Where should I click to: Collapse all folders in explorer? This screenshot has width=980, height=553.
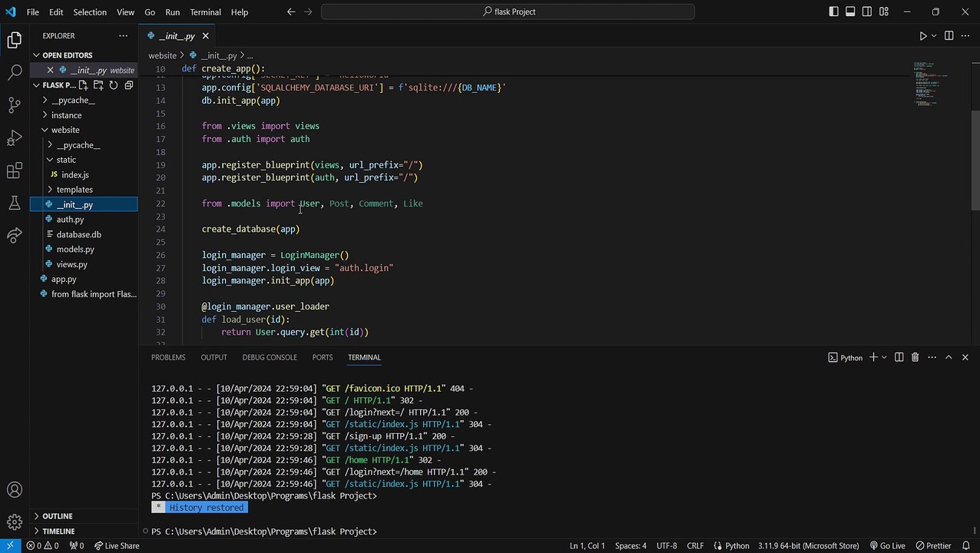(128, 85)
